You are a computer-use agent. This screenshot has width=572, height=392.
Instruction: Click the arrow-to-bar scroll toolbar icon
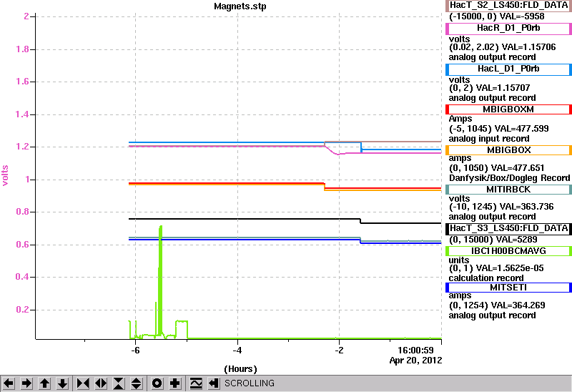[214, 383]
